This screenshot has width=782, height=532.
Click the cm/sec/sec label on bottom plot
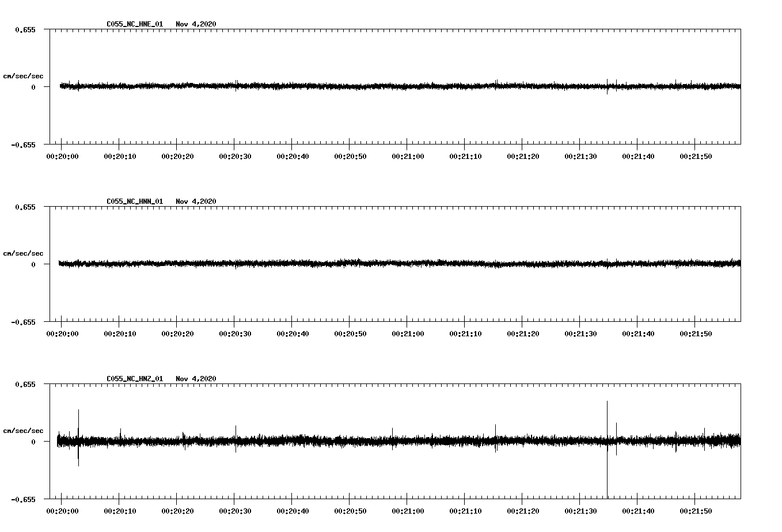coord(24,430)
